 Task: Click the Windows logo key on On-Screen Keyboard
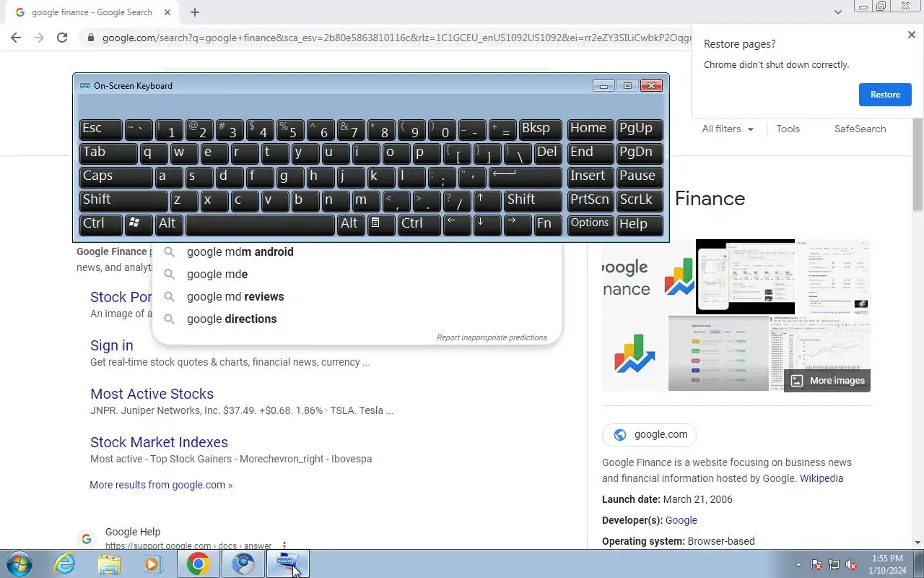[x=139, y=225]
